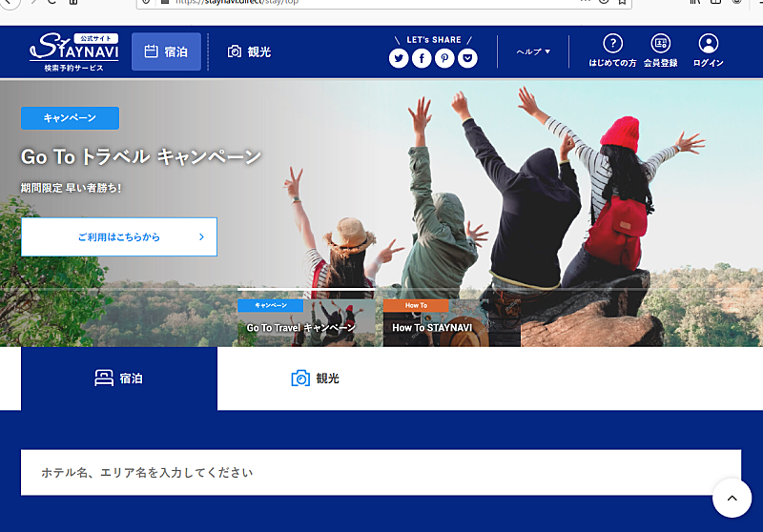Screen dimensions: 763x532
Task: Click the STAYNAVI logo
Action: pyautogui.click(x=74, y=52)
